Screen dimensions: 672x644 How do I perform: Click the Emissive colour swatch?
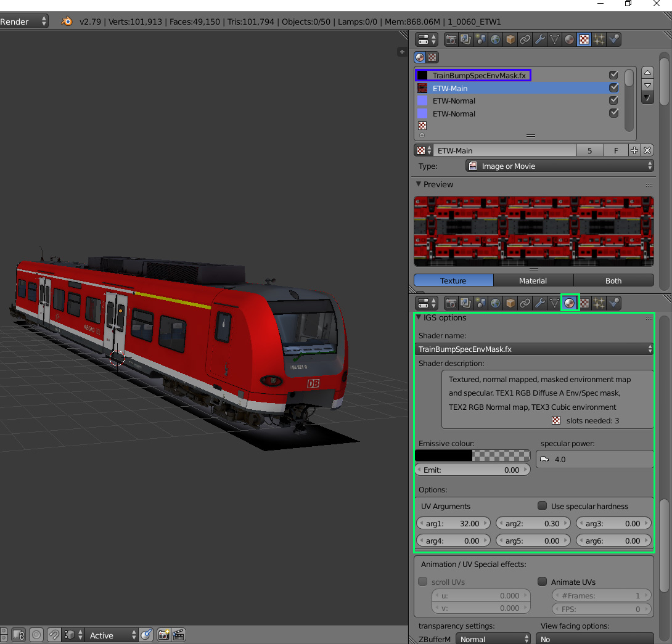tap(472, 455)
